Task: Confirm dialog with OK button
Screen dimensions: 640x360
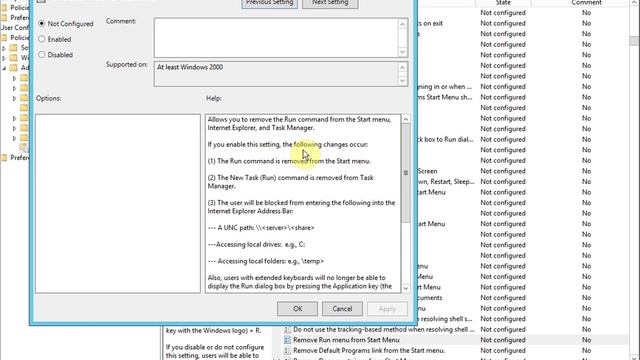Action: (x=297, y=309)
